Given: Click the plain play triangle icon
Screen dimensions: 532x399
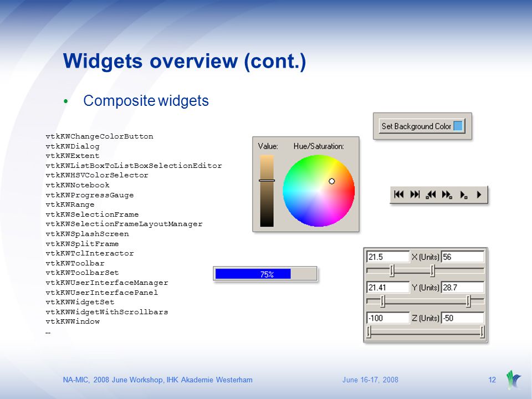Looking at the screenshot, I should 479,195.
